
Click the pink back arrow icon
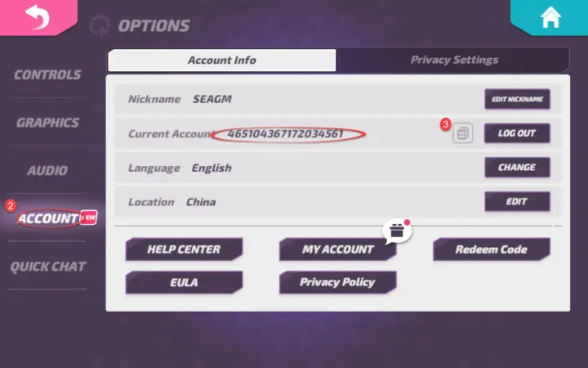(37, 18)
